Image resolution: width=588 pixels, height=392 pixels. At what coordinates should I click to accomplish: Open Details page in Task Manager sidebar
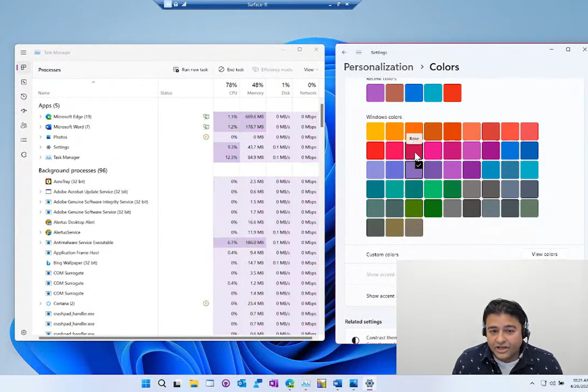24,140
